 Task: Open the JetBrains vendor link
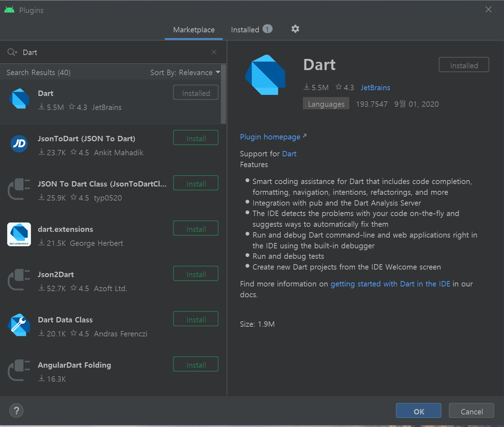pyautogui.click(x=376, y=88)
